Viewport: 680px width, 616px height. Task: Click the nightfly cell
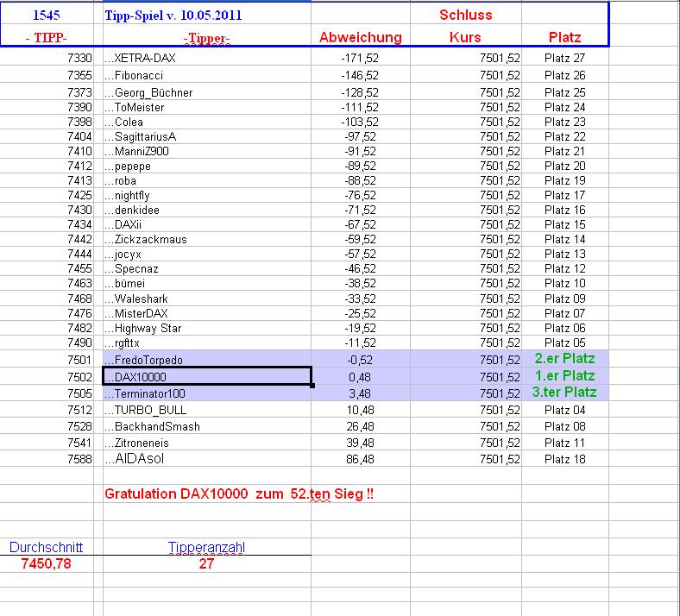pyautogui.click(x=207, y=196)
